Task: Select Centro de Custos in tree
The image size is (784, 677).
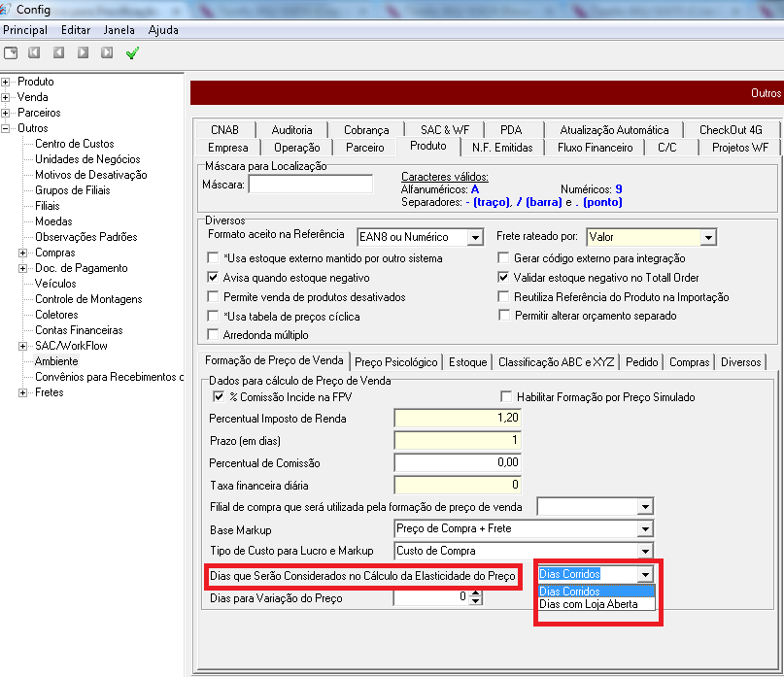Action: coord(74,144)
